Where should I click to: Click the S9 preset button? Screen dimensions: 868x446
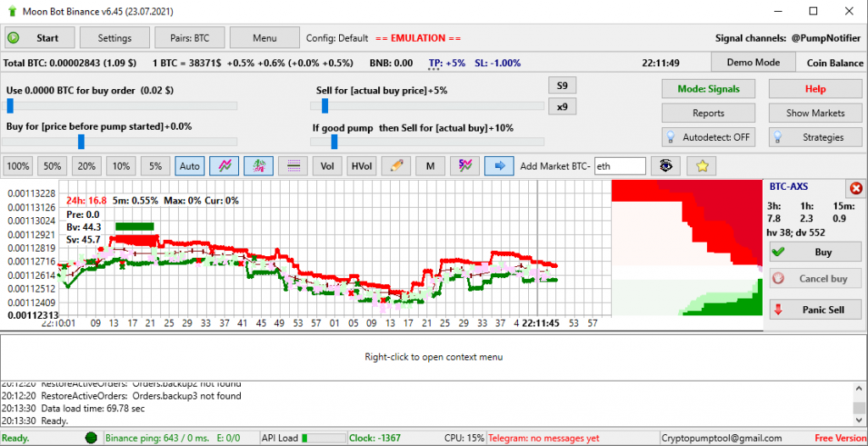point(562,86)
